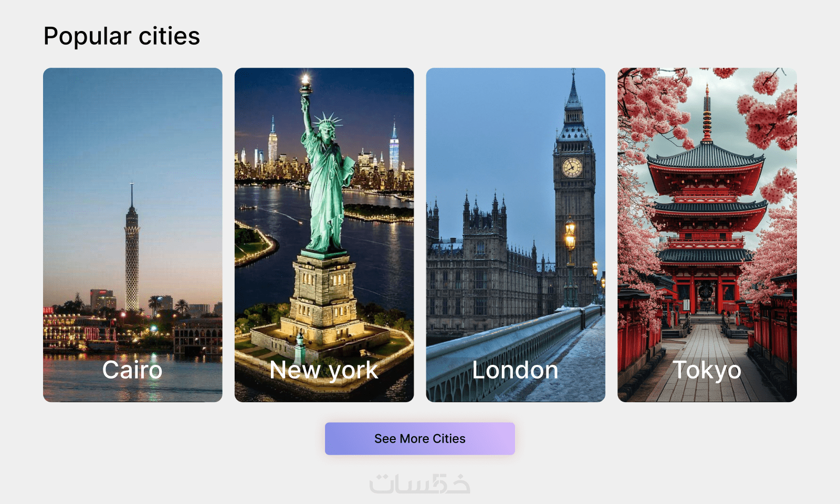Viewport: 840px width, 504px height.
Task: Open the Cairo city card
Action: tap(133, 235)
